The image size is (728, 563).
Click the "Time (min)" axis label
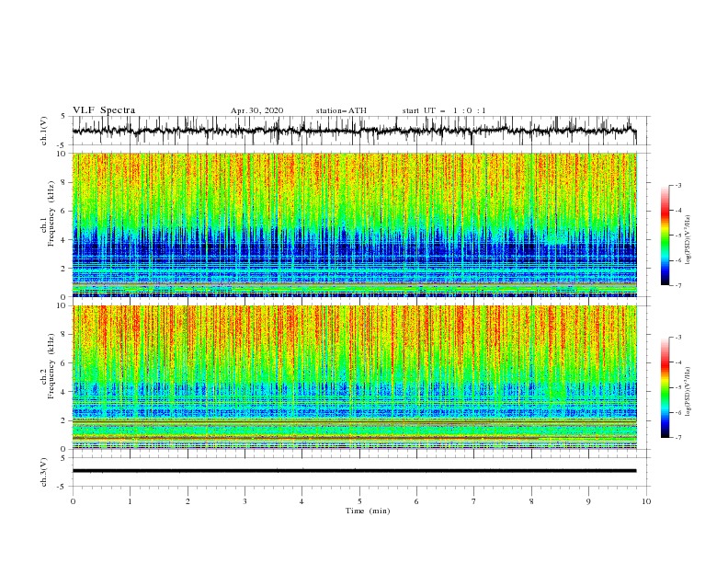pyautogui.click(x=368, y=511)
